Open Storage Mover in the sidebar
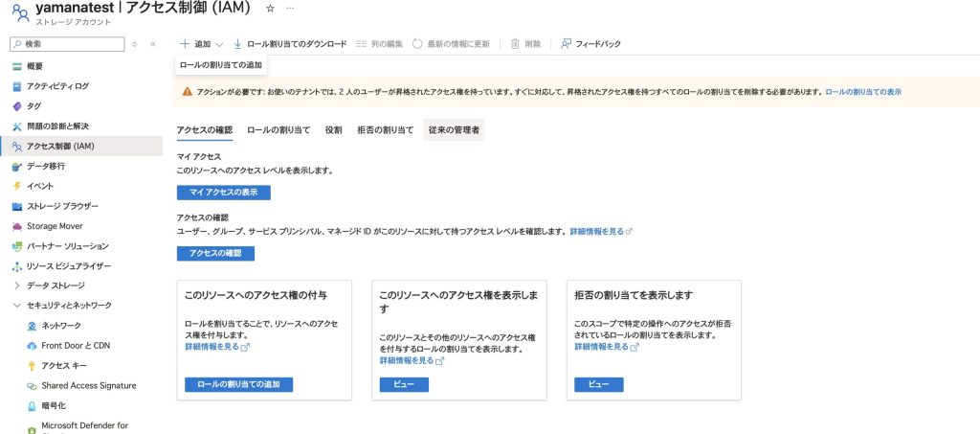This screenshot has height=434, width=980. click(x=55, y=226)
